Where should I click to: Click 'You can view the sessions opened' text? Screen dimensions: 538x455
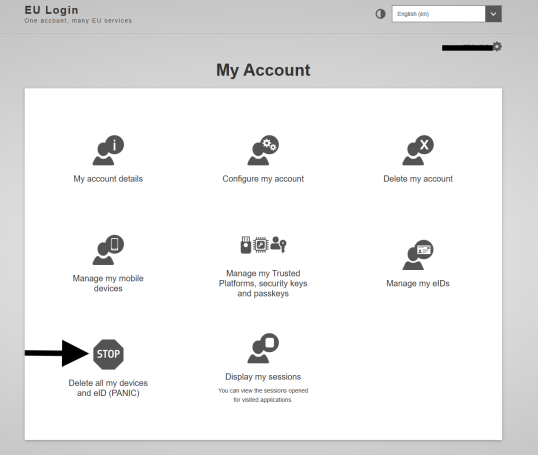263,390
